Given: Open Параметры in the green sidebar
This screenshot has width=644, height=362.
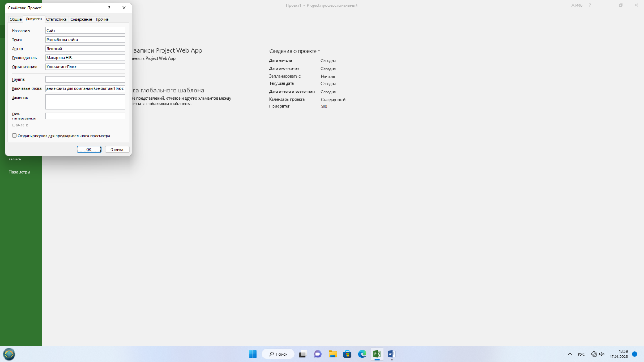Looking at the screenshot, I should [x=19, y=172].
